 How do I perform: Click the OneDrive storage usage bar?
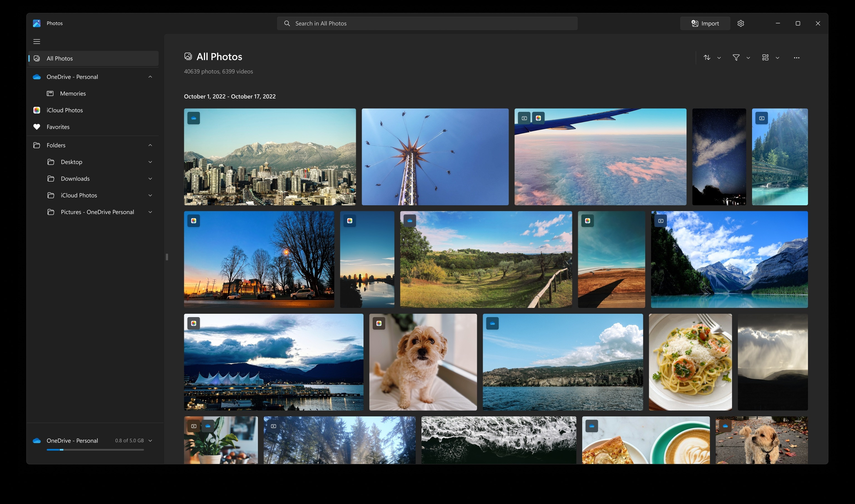tap(95, 450)
